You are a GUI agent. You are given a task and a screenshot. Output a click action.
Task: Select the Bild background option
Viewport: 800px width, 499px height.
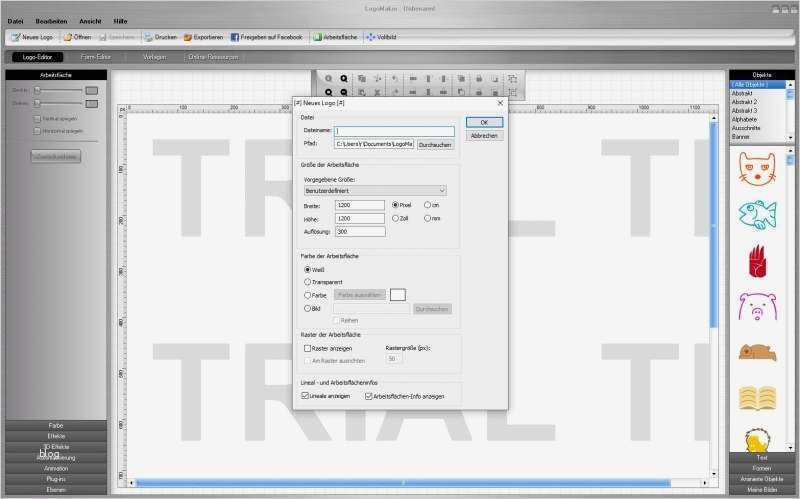pos(308,309)
